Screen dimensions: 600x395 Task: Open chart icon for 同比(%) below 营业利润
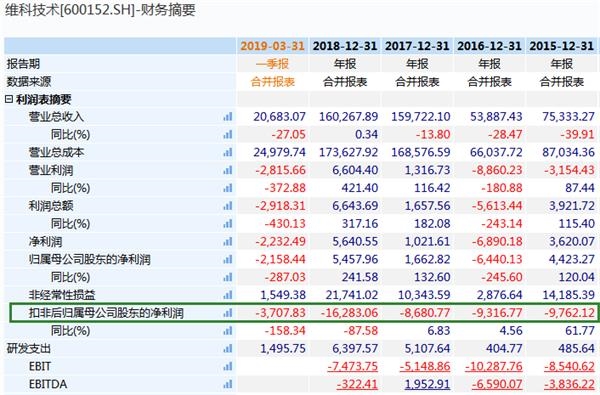(228, 188)
